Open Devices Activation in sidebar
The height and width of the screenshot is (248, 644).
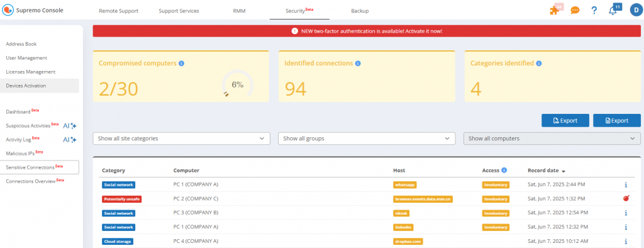pyautogui.click(x=40, y=86)
